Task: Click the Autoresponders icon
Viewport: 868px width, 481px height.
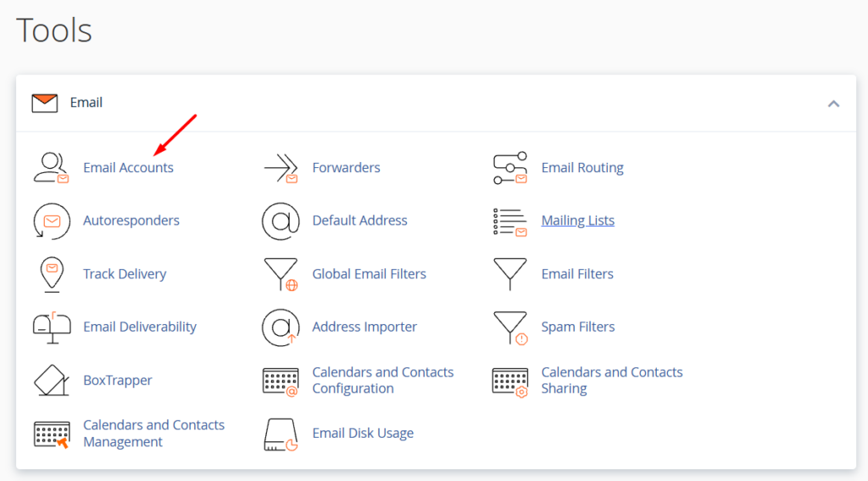Action: click(x=52, y=221)
